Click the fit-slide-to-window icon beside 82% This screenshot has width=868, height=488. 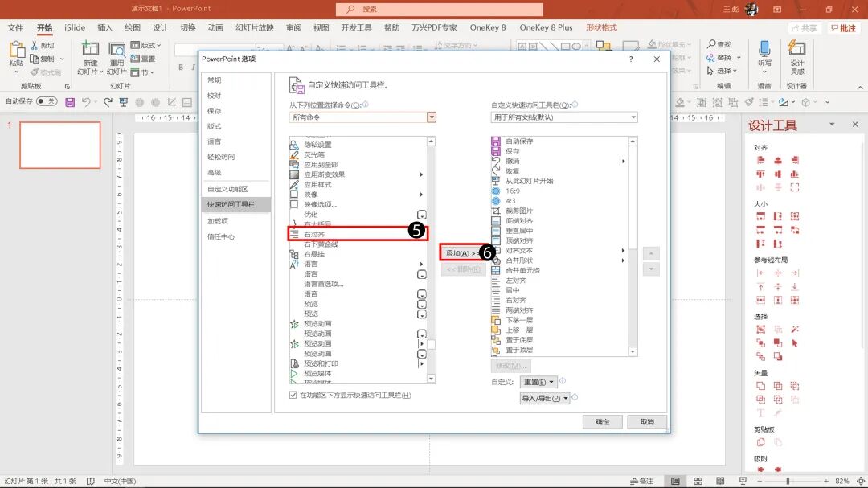click(x=860, y=481)
